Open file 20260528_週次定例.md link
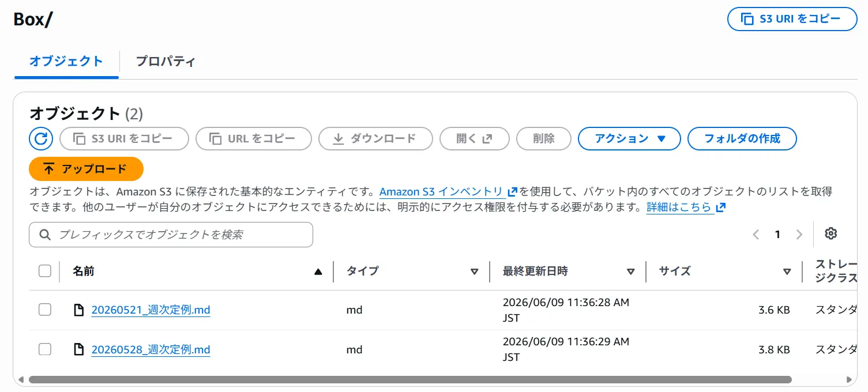The width and height of the screenshot is (868, 392). point(151,349)
